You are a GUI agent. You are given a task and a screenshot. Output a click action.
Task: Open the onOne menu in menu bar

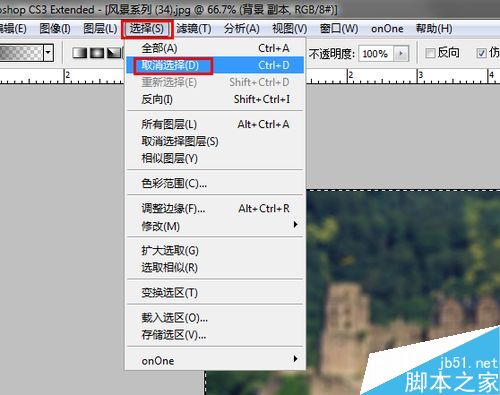(x=387, y=29)
